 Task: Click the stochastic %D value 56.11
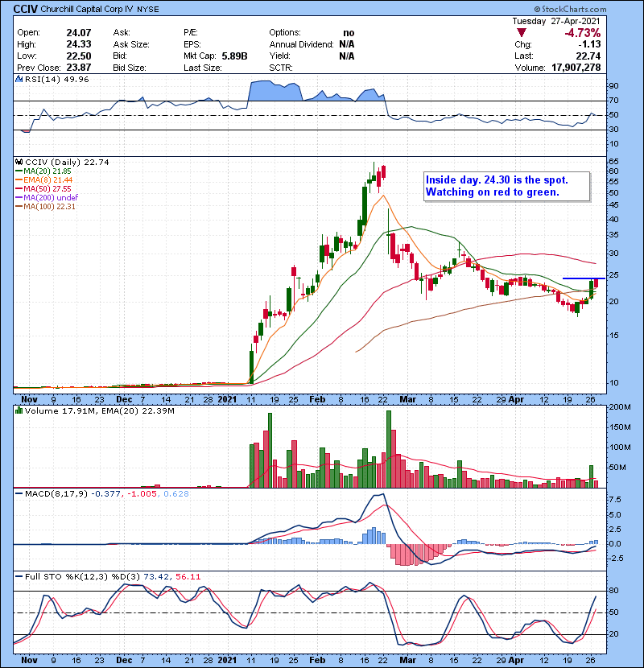[188, 576]
